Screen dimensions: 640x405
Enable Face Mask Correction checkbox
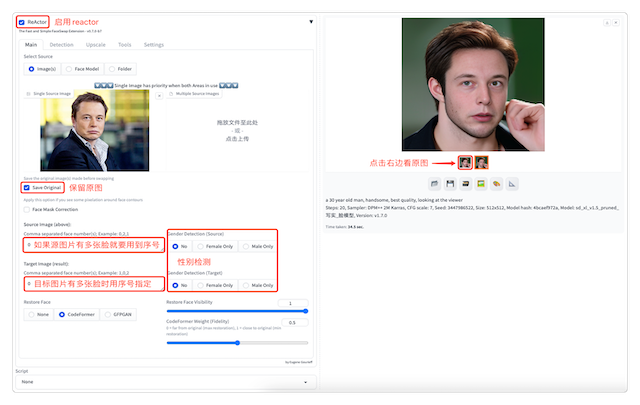(27, 209)
